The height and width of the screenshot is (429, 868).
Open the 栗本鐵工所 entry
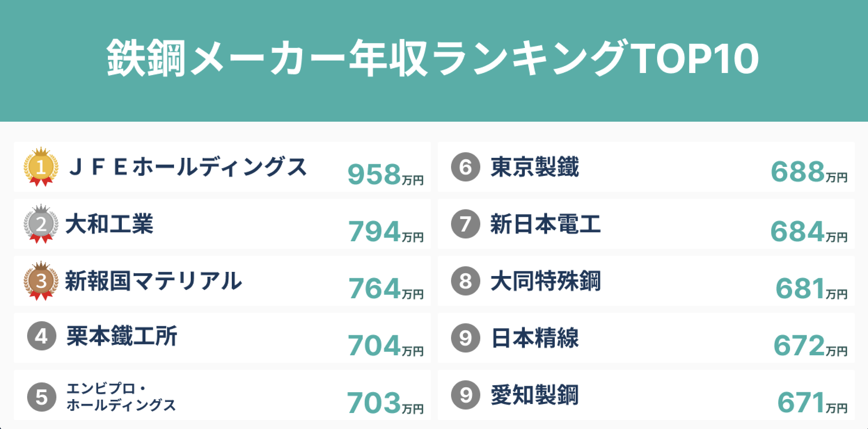(x=122, y=336)
